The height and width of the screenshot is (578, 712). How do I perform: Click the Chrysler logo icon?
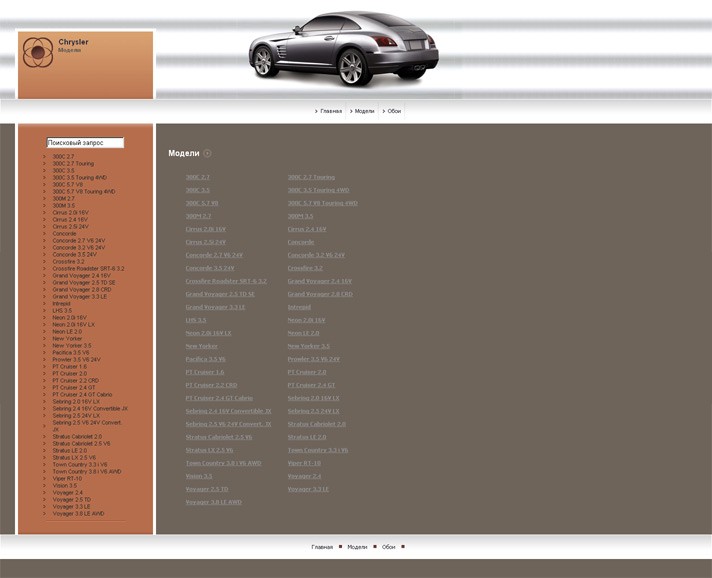click(x=38, y=52)
